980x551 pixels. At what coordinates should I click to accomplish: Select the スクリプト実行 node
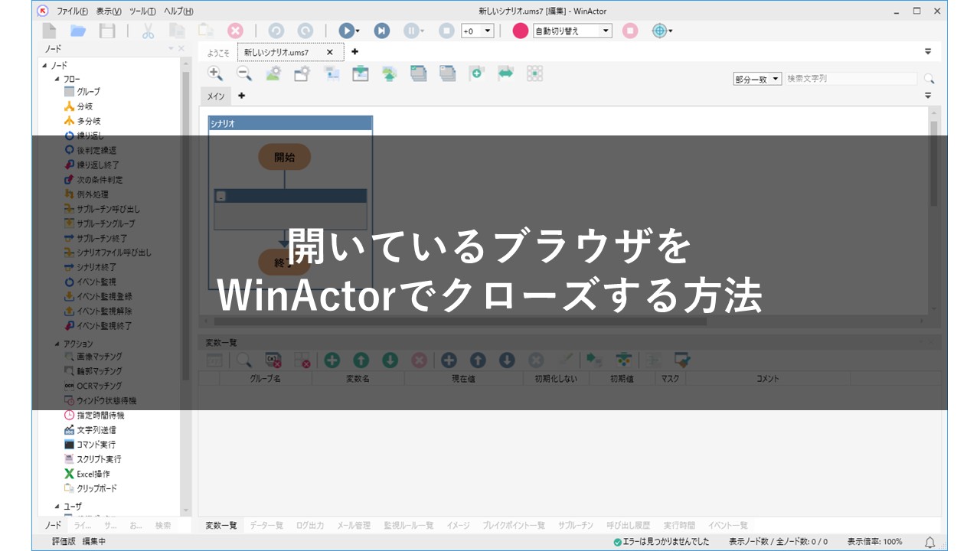click(x=93, y=459)
